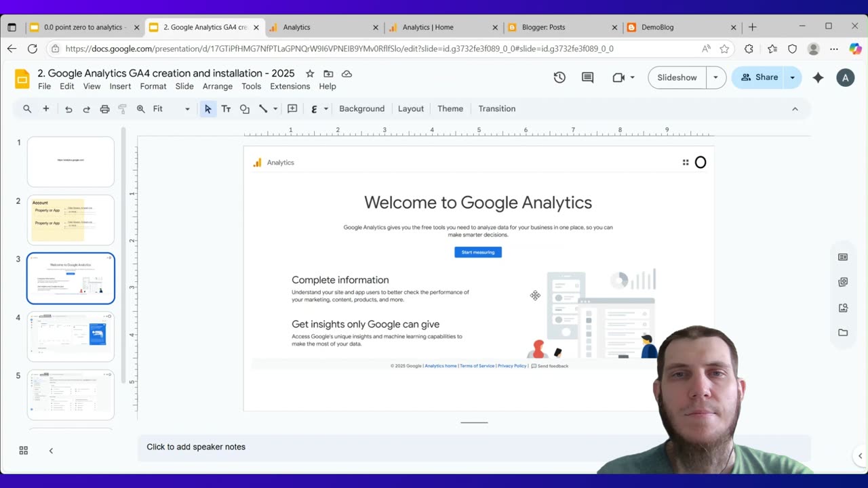
Task: Collapse the filmstrip panel arrow
Action: click(51, 451)
